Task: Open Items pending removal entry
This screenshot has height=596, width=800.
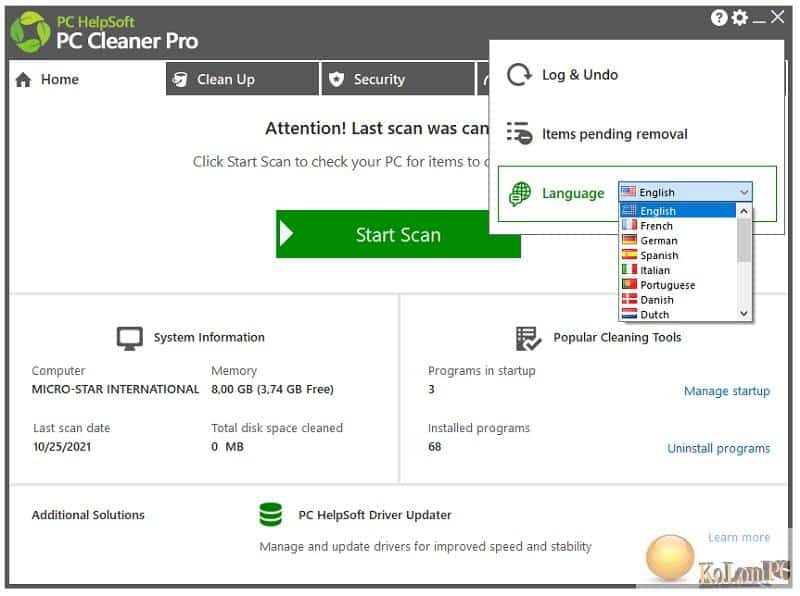Action: tap(614, 134)
